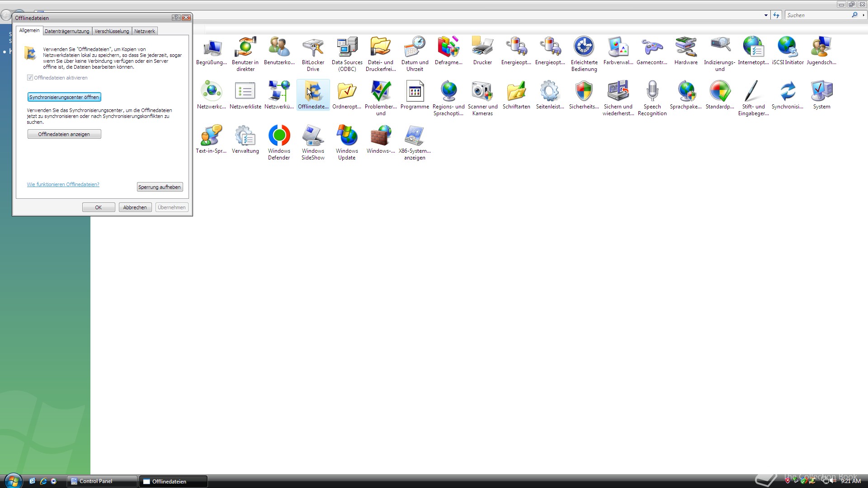Open the Windows Start orb
The height and width of the screenshot is (488, 868).
13,481
